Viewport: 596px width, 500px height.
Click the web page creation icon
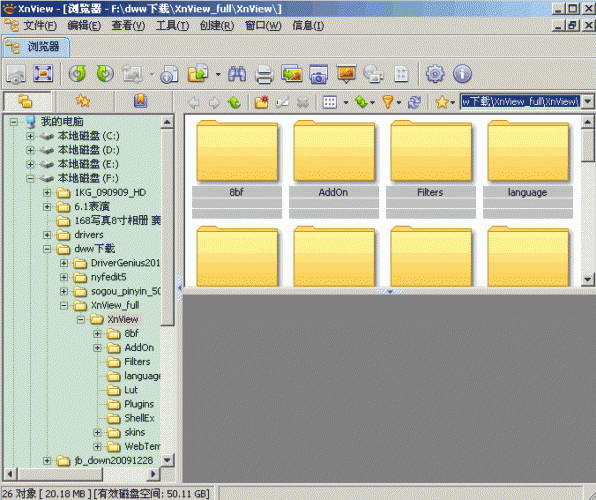(x=374, y=74)
